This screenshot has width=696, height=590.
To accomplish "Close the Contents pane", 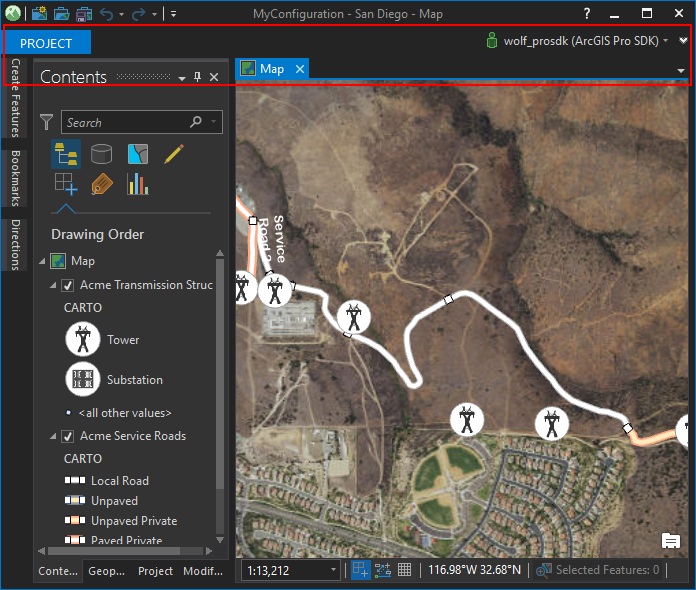I will tap(214, 77).
